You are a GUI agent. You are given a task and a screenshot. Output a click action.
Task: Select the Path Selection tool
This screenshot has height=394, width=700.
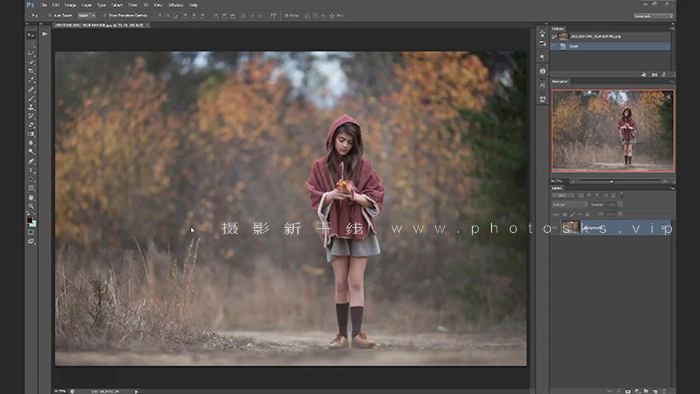[x=31, y=179]
